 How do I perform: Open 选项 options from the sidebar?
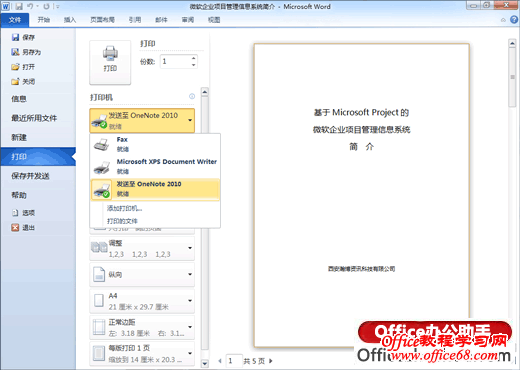[x=23, y=213]
